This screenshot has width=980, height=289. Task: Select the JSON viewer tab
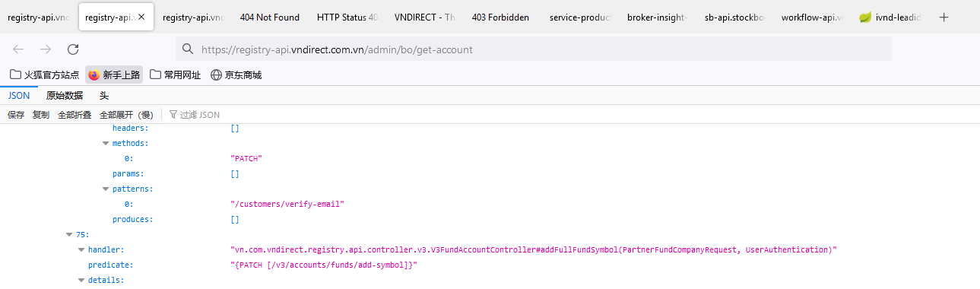tap(19, 96)
